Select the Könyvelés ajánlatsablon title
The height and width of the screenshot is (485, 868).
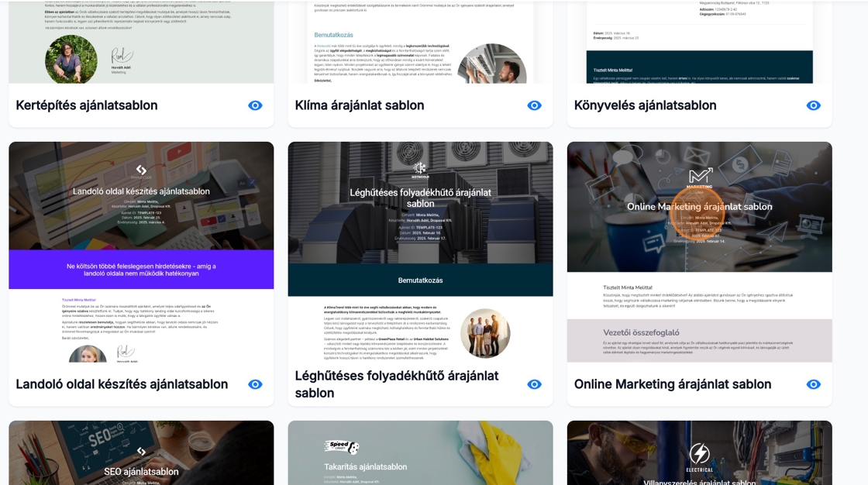(645, 105)
